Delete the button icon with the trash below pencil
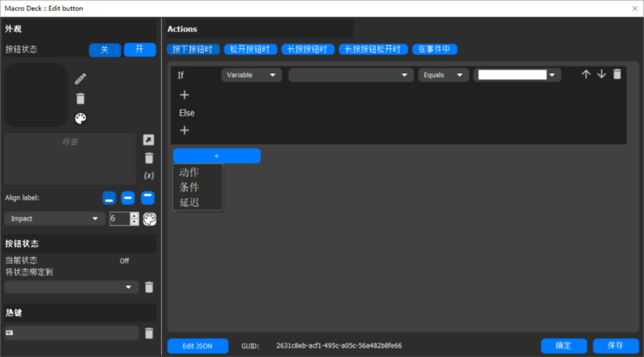This screenshot has width=644, height=357. [x=80, y=99]
